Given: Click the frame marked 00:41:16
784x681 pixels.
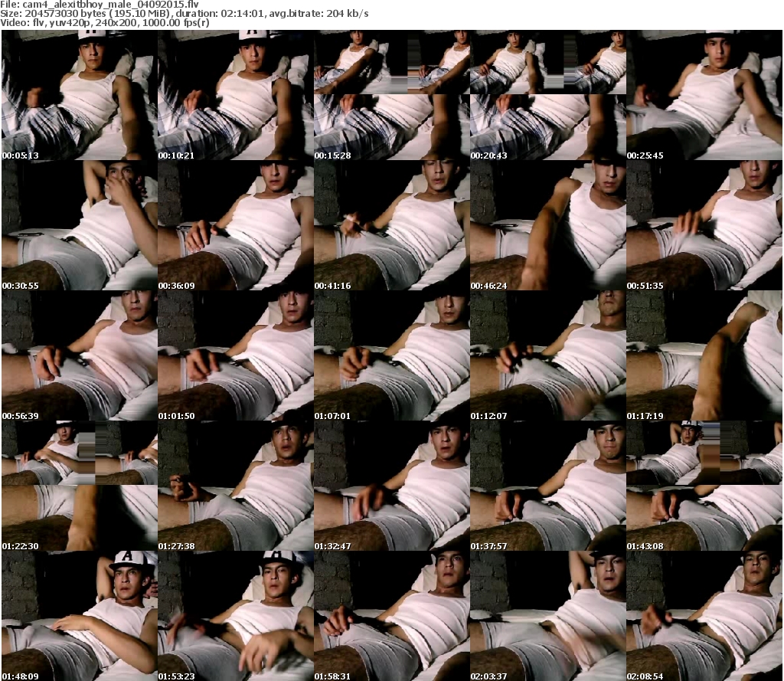Looking at the screenshot, I should coord(392,226).
